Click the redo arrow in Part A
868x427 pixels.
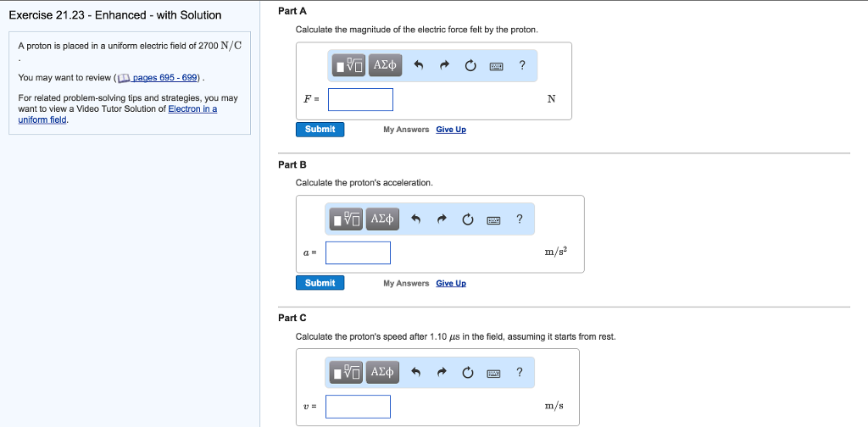click(x=444, y=65)
